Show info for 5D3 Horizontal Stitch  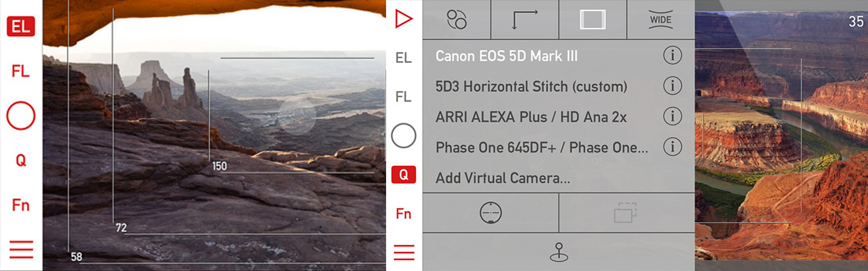click(x=672, y=86)
